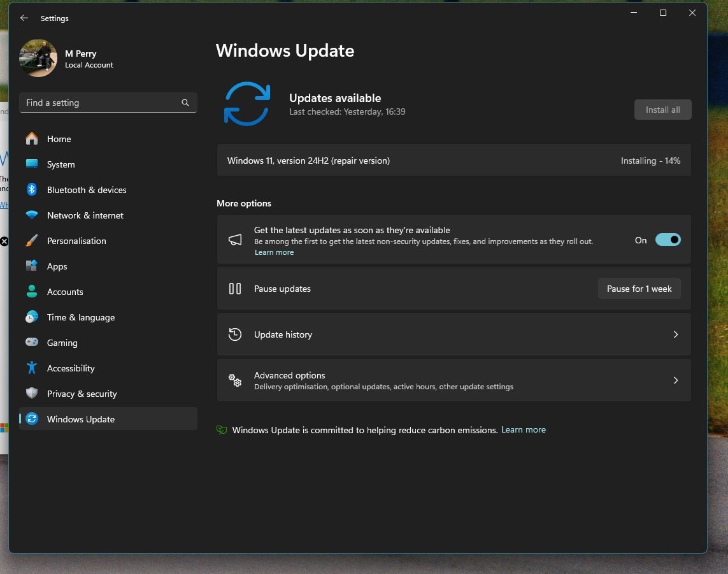Click the Accessibility figure icon
The image size is (728, 574).
(x=32, y=368)
